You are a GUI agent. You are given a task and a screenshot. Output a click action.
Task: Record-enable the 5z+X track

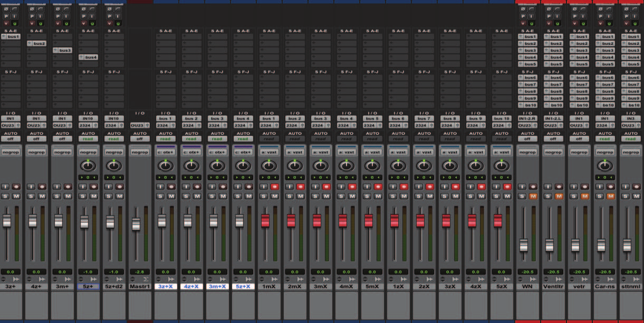[248, 187]
